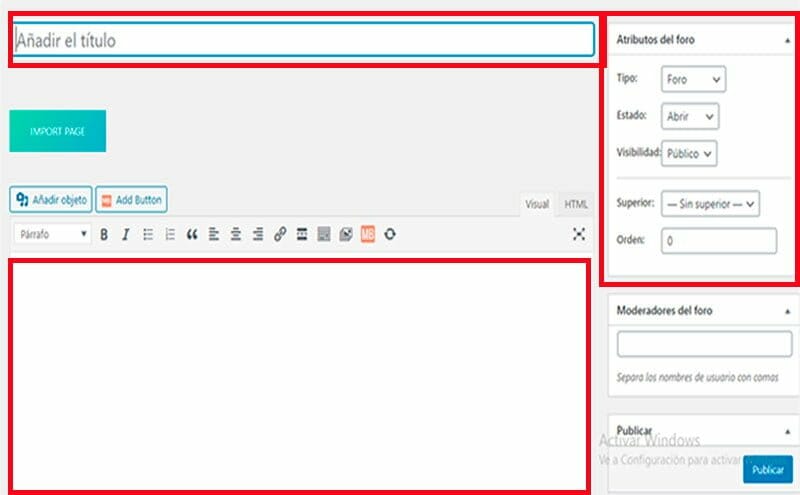Image resolution: width=800 pixels, height=495 pixels.
Task: Insert the Read More tag
Action: [x=302, y=234]
